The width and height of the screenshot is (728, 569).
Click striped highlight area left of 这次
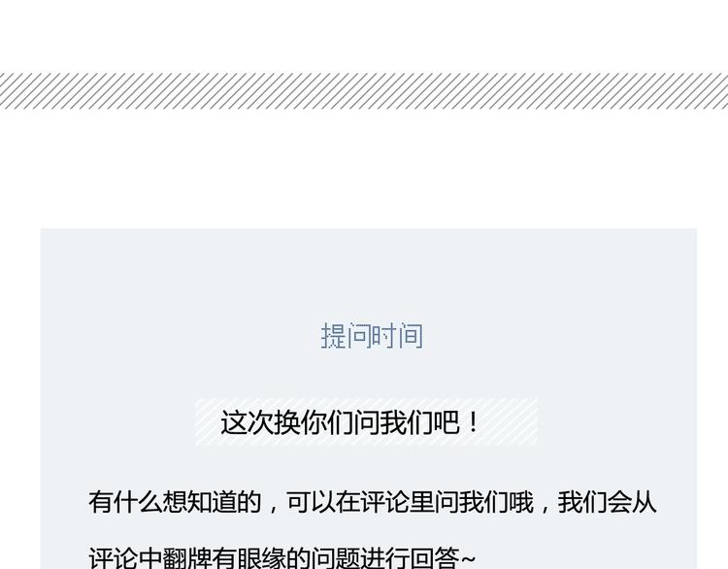207,421
